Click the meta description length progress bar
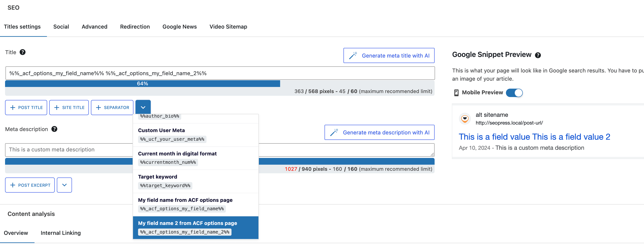 coord(220,161)
